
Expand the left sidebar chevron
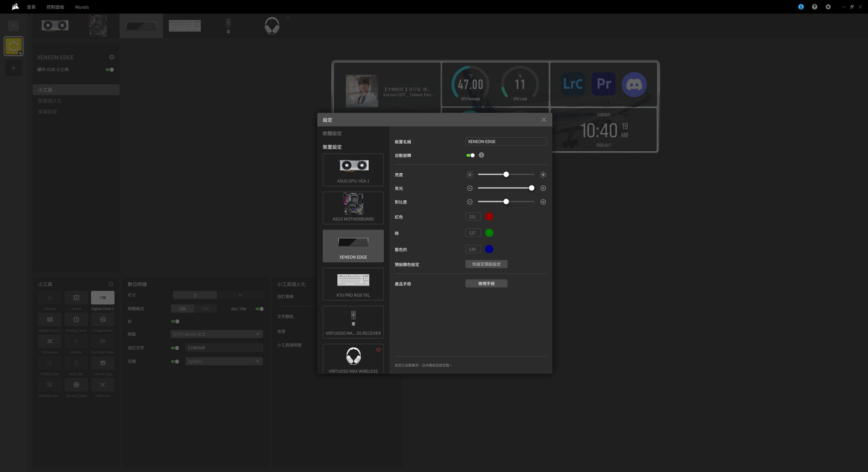[x=14, y=26]
